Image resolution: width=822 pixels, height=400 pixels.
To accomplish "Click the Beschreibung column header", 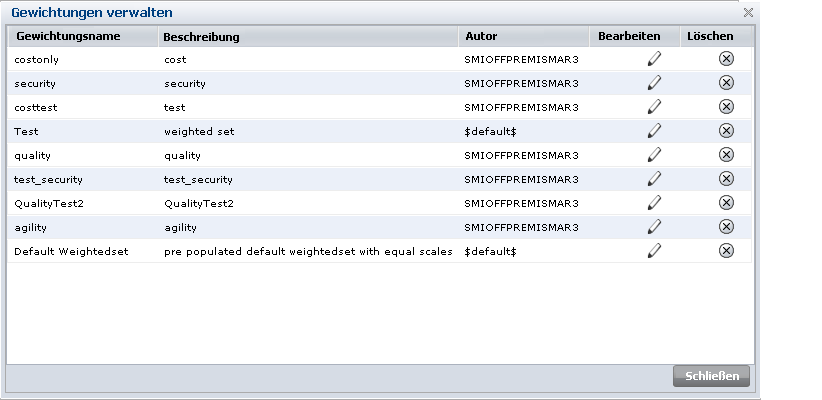I will tap(200, 36).
